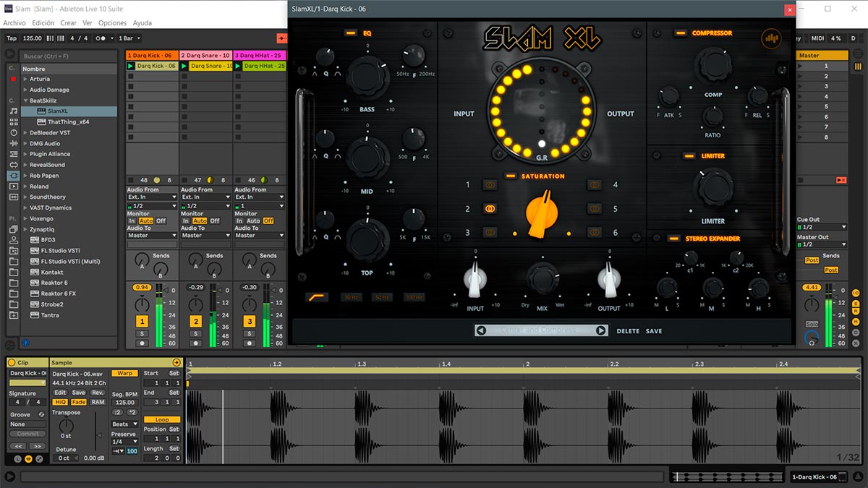The image size is (868, 488).
Task: Toggle the EQ section on/off
Action: coord(351,33)
